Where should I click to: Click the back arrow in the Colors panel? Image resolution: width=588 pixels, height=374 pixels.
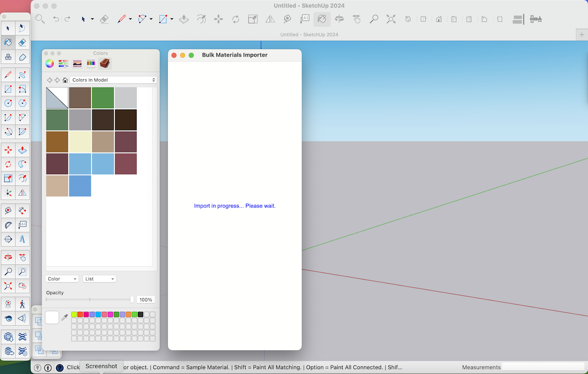coord(49,80)
